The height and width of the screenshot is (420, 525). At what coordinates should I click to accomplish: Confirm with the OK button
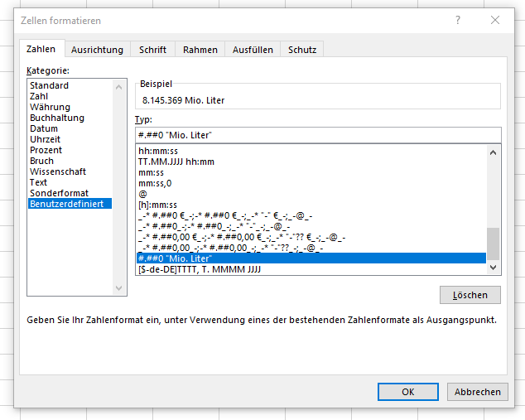pyautogui.click(x=407, y=392)
